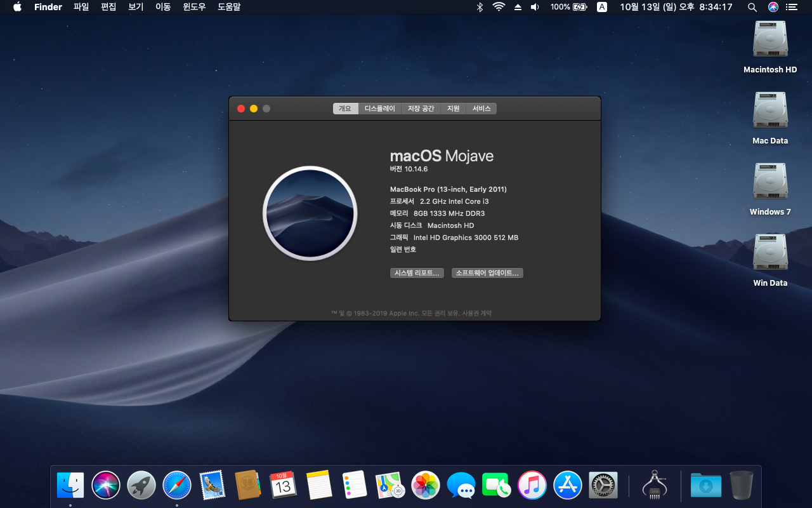The width and height of the screenshot is (812, 508).
Task: Open iTunes music icon in Dock
Action: (x=532, y=486)
